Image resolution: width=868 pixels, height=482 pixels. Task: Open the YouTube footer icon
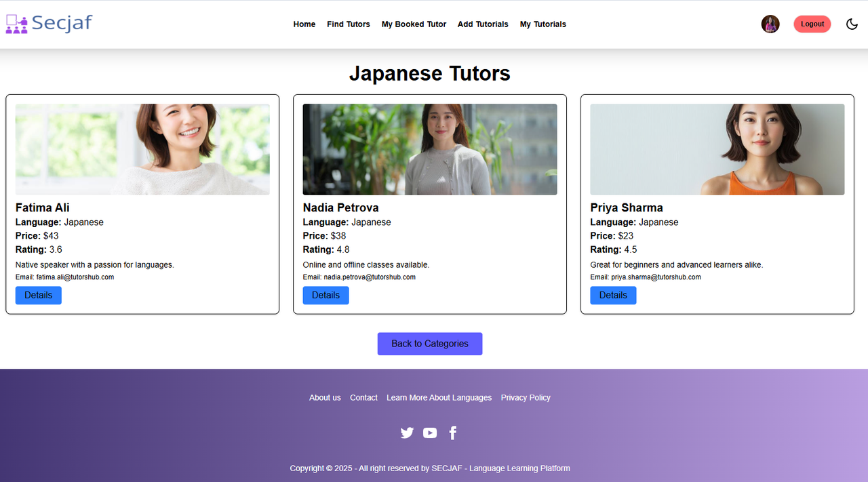pos(430,433)
